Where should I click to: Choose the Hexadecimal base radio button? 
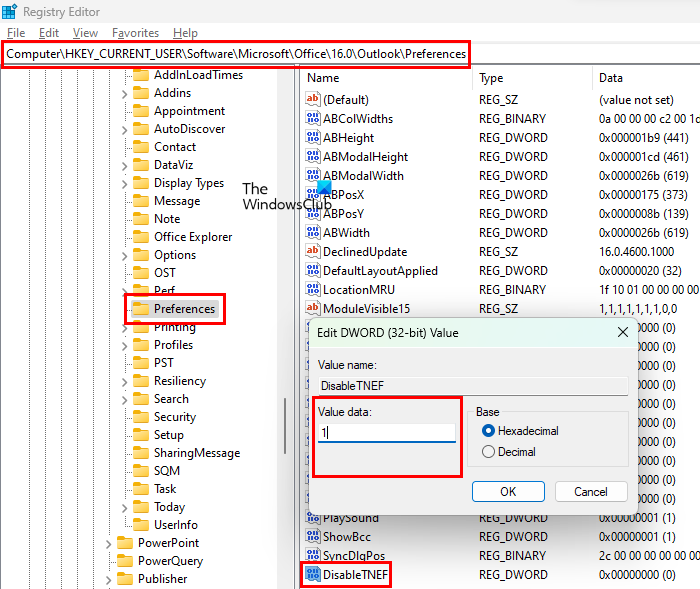pos(488,430)
